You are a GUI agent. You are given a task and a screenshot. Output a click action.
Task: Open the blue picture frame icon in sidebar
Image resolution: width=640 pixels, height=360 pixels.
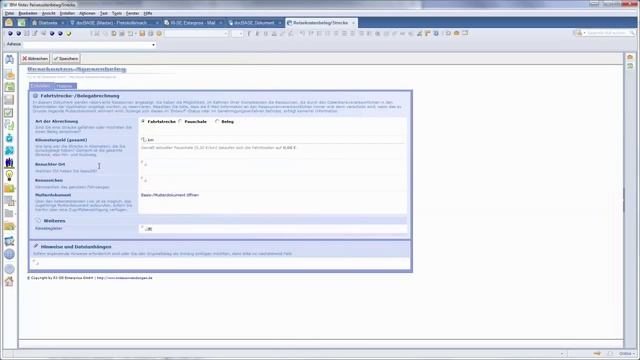[x=9, y=241]
